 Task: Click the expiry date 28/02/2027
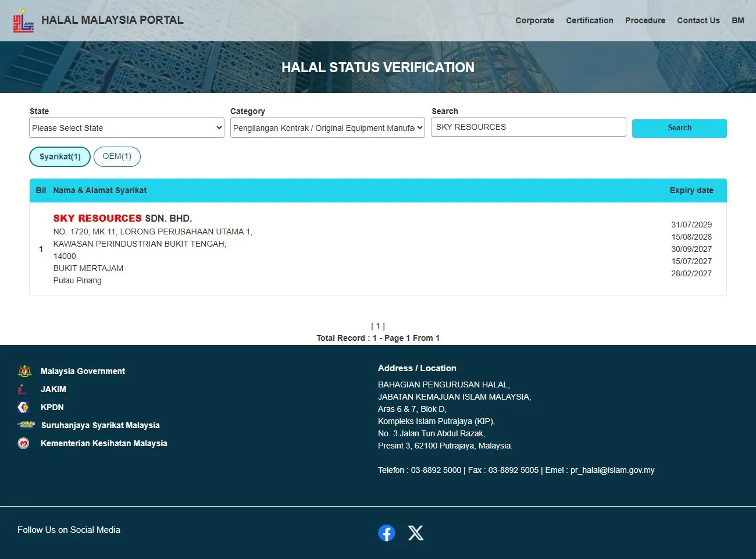[x=691, y=273]
